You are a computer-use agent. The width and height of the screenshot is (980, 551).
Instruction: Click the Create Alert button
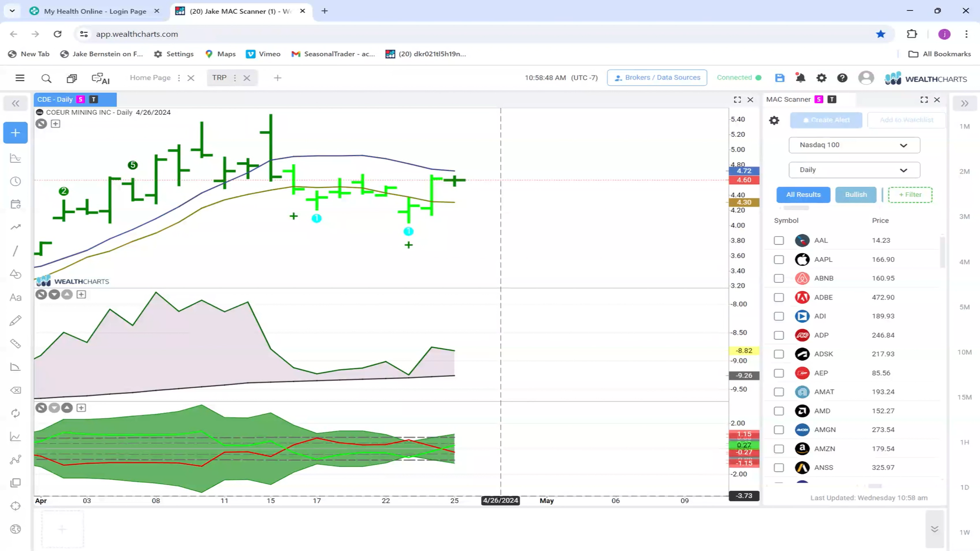pyautogui.click(x=826, y=120)
